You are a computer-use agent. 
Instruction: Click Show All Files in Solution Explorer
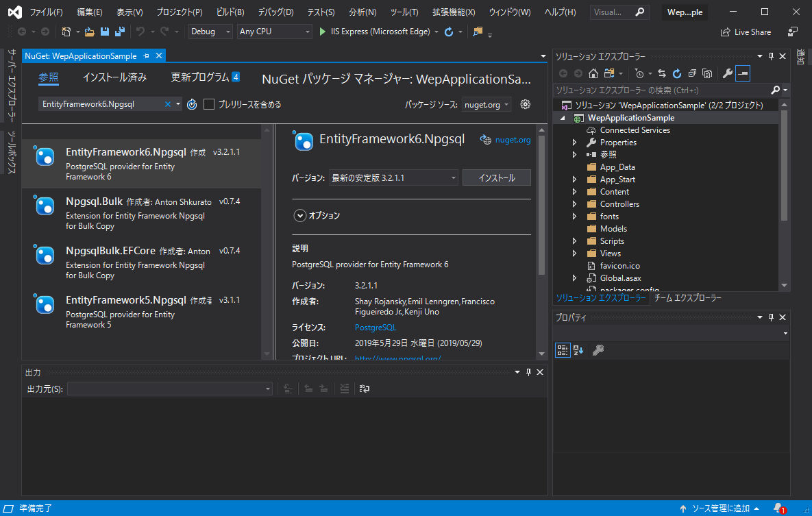[x=707, y=73]
